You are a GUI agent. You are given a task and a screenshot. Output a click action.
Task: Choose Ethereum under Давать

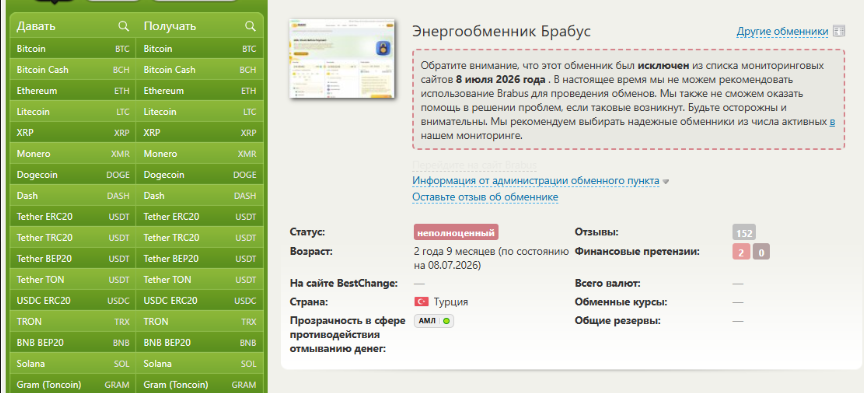[x=73, y=90]
